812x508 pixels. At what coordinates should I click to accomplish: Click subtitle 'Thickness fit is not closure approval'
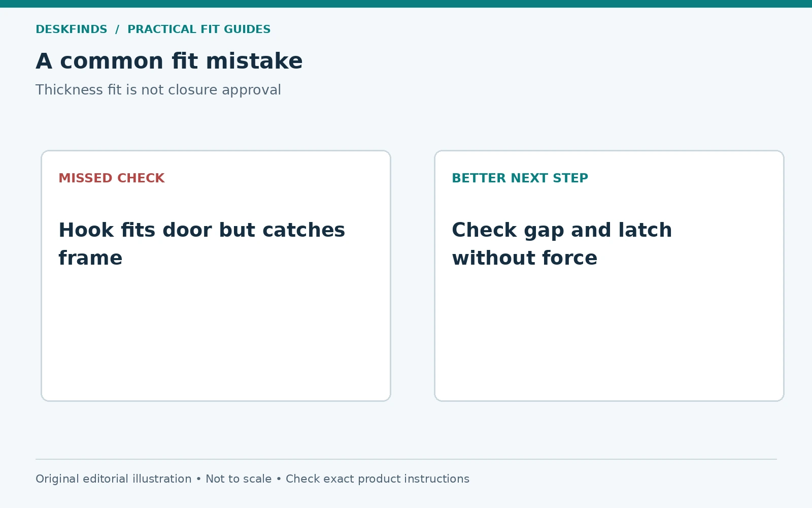[x=158, y=90]
